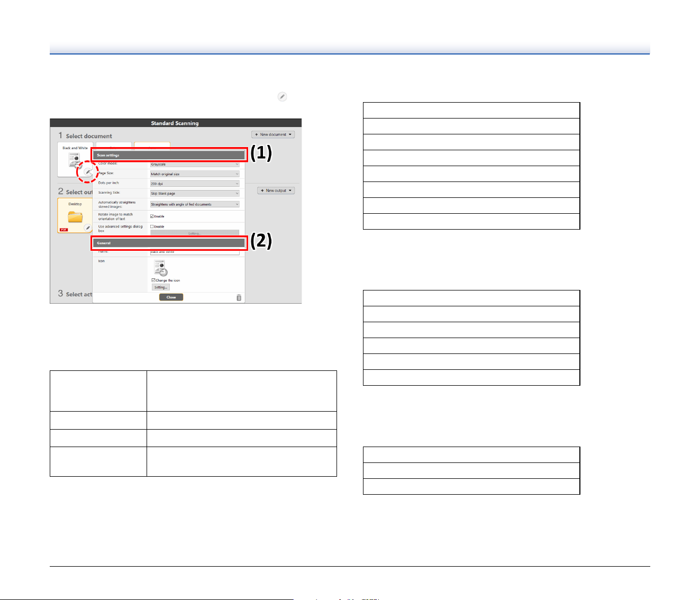Toggle Rotate image to match orientation Enable checkbox
Viewport: 700px width, 600px height.
pos(152,216)
